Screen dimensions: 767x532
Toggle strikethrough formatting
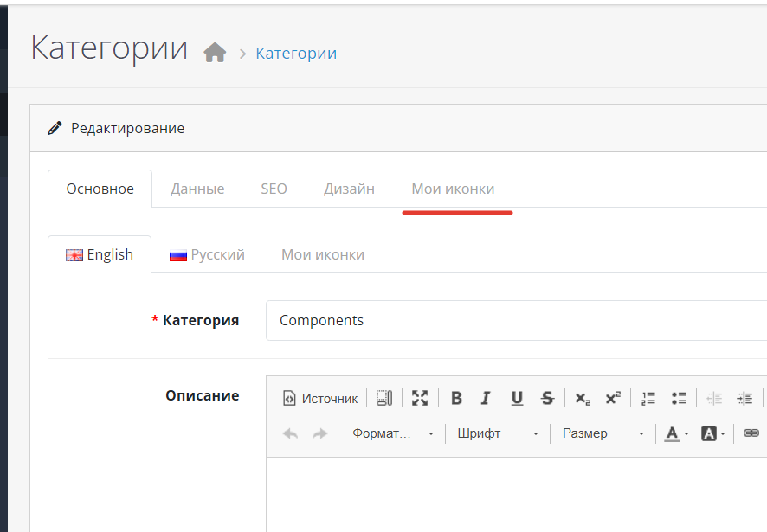pyautogui.click(x=547, y=398)
